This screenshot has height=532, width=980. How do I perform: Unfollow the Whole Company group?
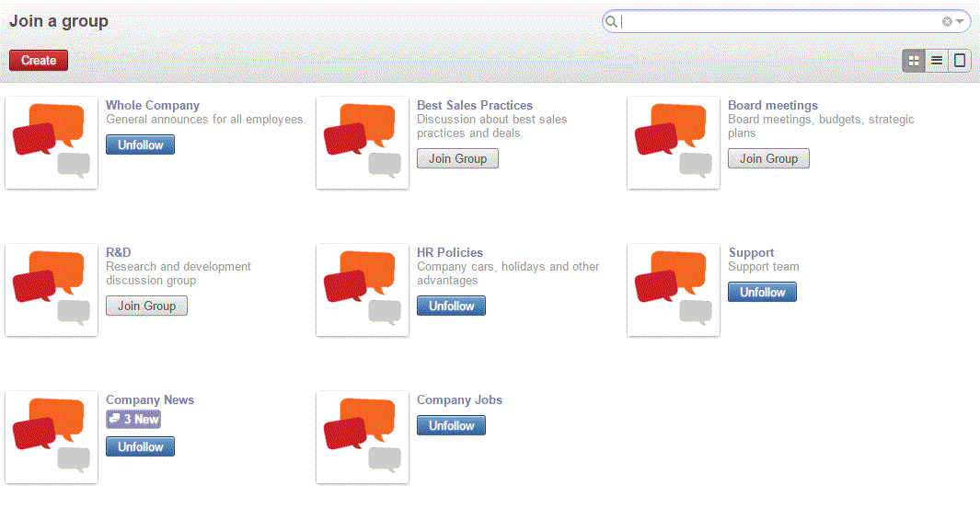(x=140, y=145)
